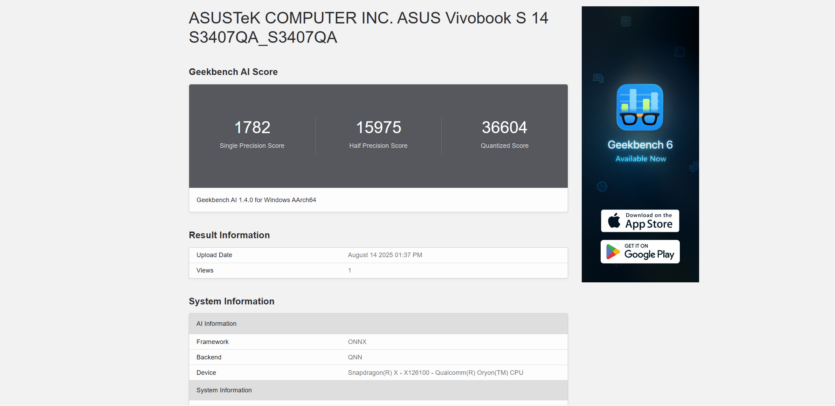Click the ASUS Vivobook S 14 page title

tap(369, 28)
